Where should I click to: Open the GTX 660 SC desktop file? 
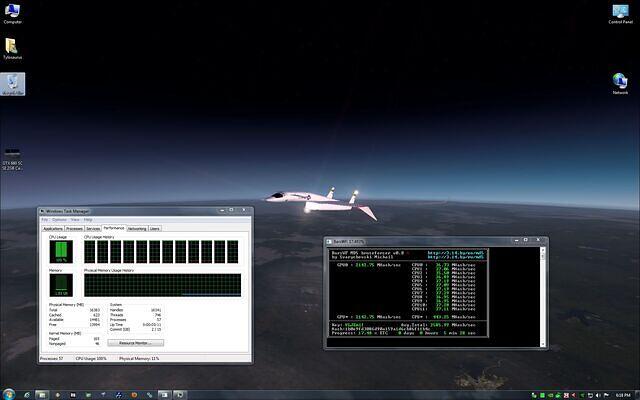(13, 158)
